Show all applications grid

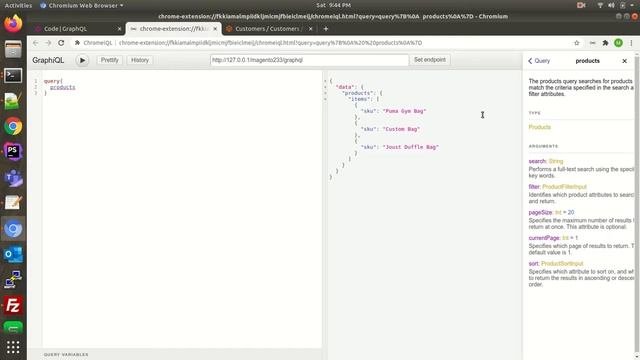pos(13,347)
